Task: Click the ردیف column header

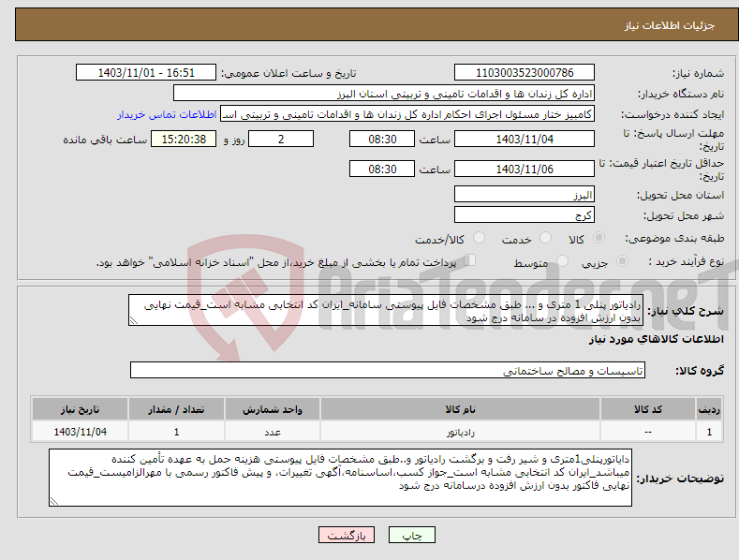Action: tap(709, 409)
